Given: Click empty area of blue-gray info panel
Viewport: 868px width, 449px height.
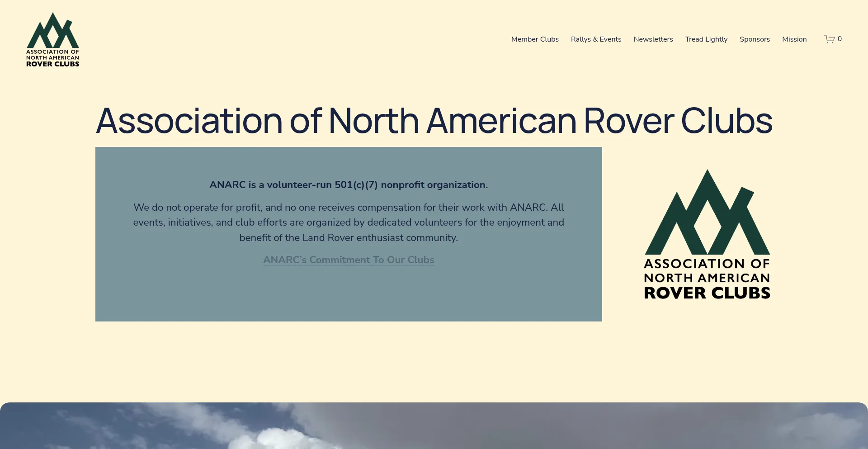Looking at the screenshot, I should point(349,296).
